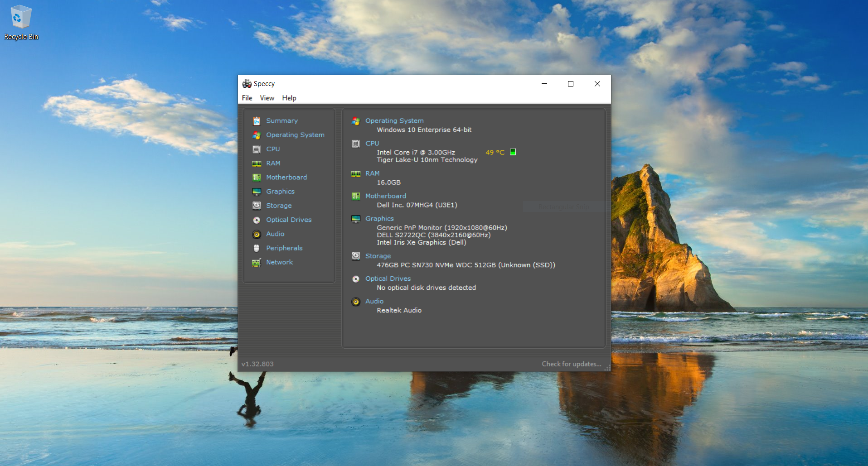Click the Graphics monitor icon in details panel
This screenshot has width=868, height=466.
point(355,218)
